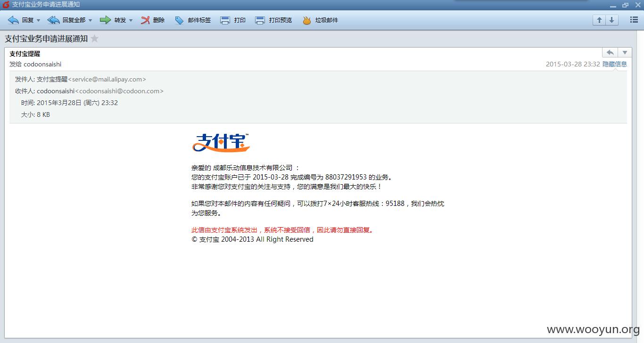Image resolution: width=644 pixels, height=343 pixels.
Task: Click Reply All (回复全部) button
Action: [66, 20]
